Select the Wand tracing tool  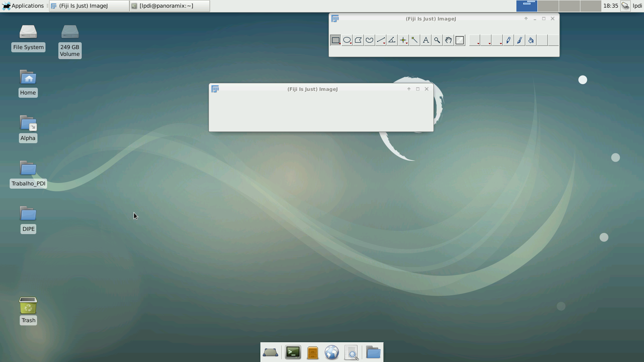415,40
